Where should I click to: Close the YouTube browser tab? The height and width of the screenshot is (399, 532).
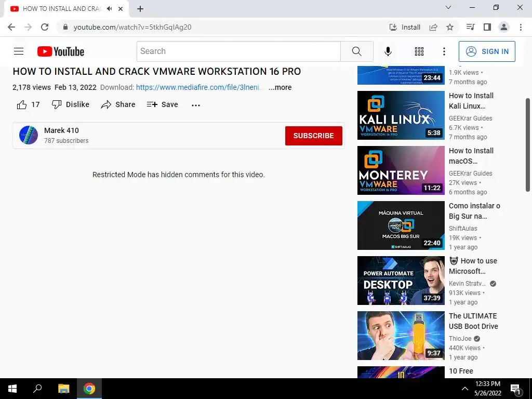tap(121, 9)
